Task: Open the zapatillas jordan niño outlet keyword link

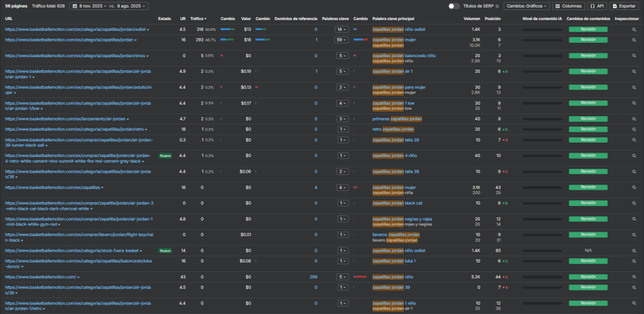Action: (398, 30)
